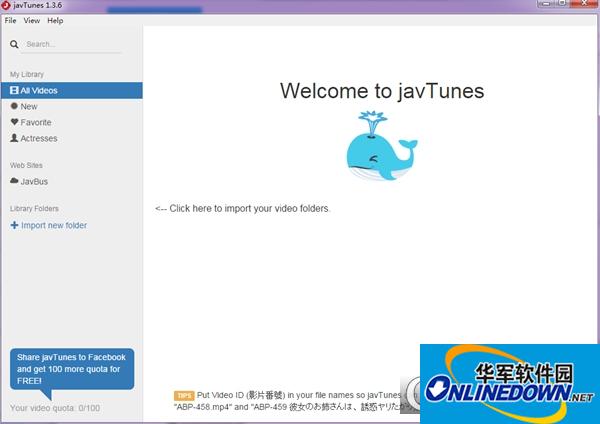Select All Videos in library
Viewport: 600px width, 424px height.
coord(72,90)
